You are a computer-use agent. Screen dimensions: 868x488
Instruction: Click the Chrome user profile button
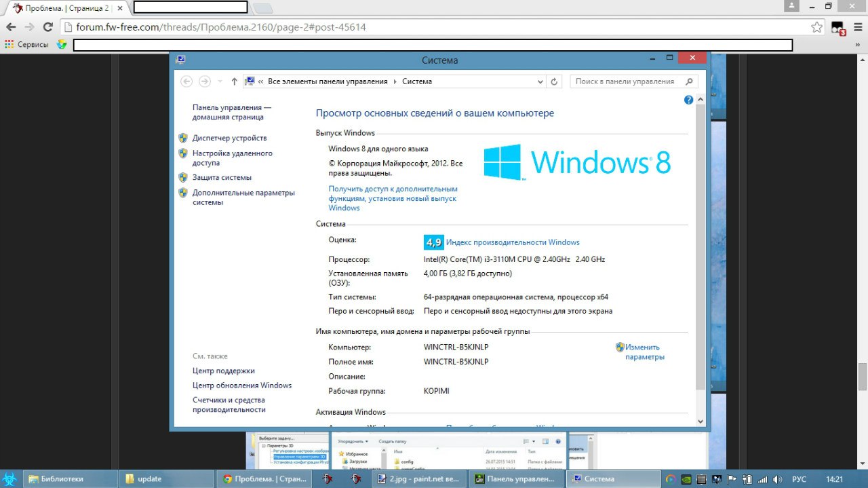791,5
